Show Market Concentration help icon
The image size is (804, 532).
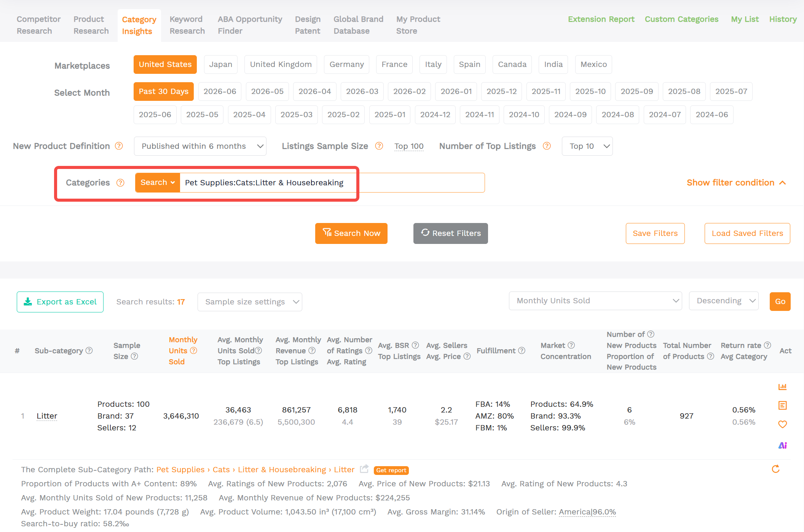(x=571, y=345)
